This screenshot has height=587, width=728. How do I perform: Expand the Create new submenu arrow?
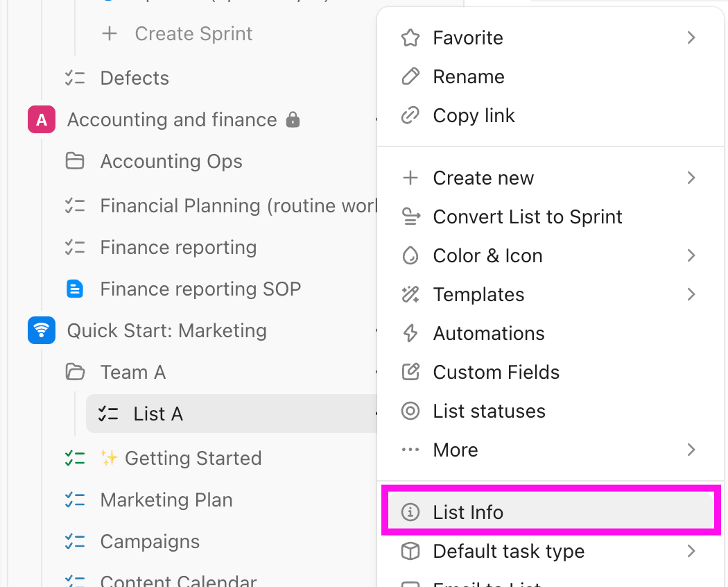click(691, 178)
